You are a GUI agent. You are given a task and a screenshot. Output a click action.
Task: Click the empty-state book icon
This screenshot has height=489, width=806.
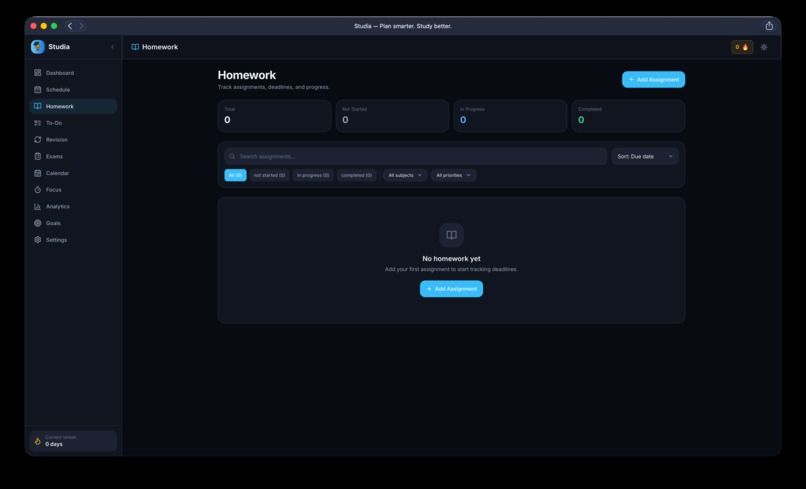[x=451, y=235]
